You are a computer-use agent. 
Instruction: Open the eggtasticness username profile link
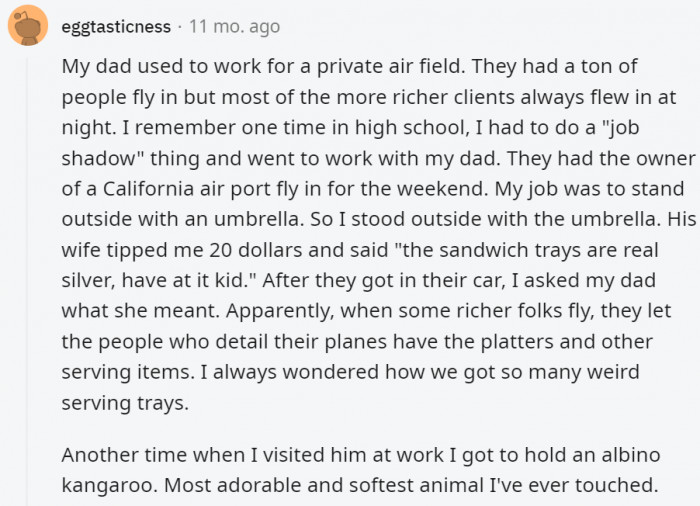[x=115, y=27]
